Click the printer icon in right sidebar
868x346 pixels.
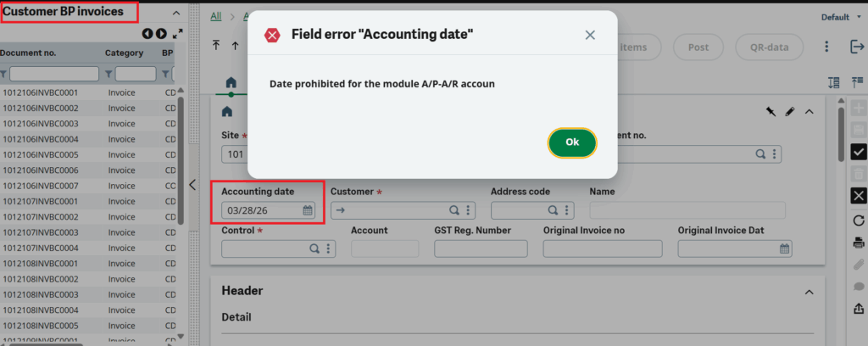tap(858, 243)
